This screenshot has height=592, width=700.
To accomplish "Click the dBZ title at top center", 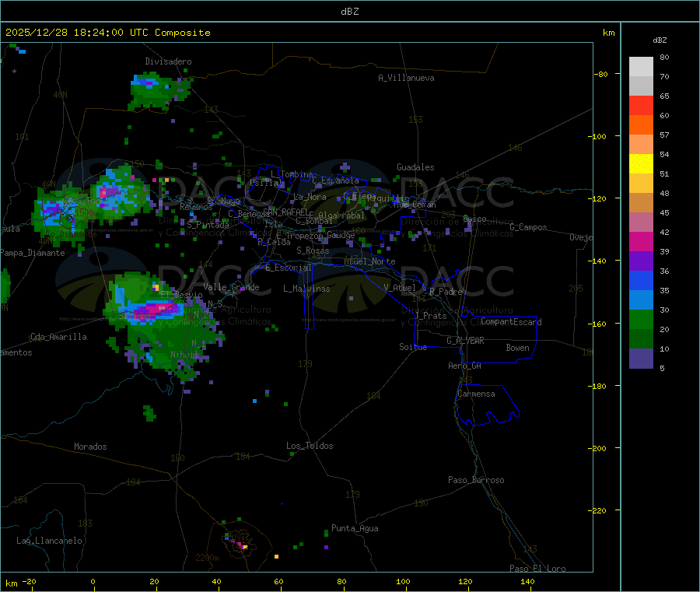I will [349, 12].
